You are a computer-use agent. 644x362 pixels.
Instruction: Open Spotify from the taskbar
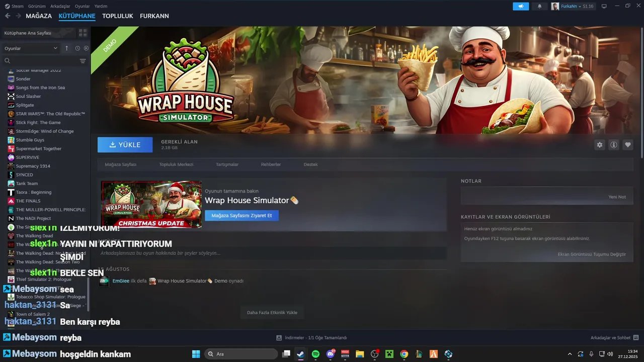315,354
